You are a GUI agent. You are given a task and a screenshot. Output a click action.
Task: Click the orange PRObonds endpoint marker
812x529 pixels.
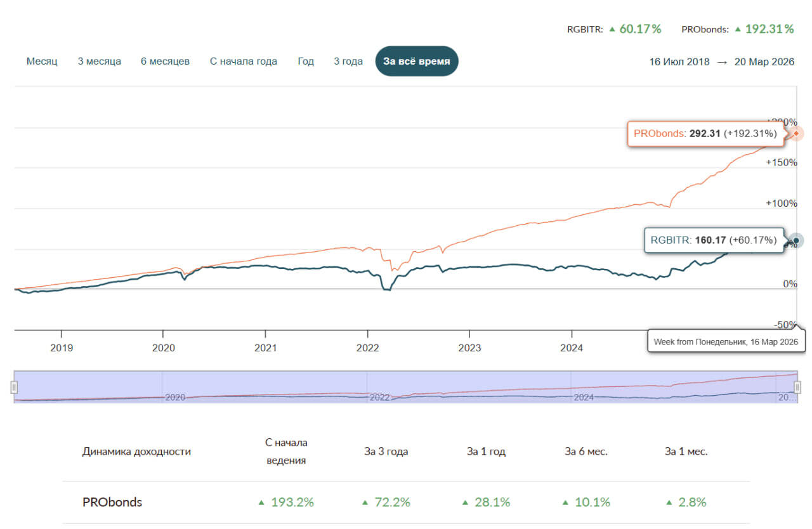[797, 134]
